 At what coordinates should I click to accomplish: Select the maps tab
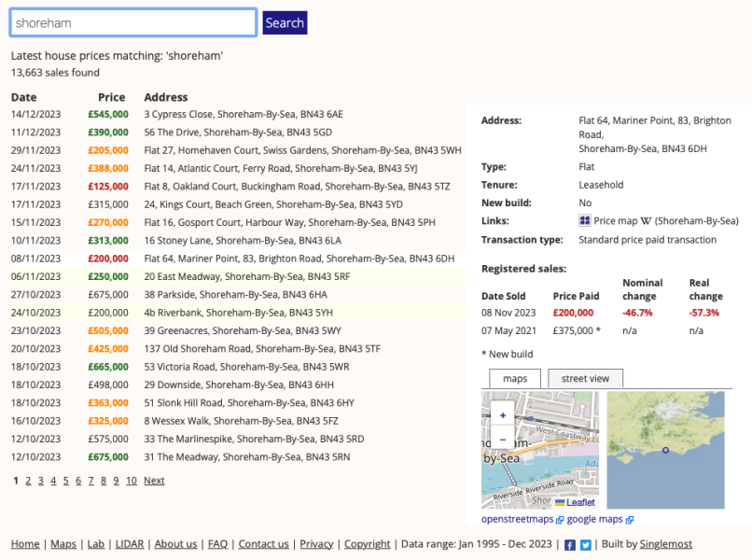(x=515, y=378)
